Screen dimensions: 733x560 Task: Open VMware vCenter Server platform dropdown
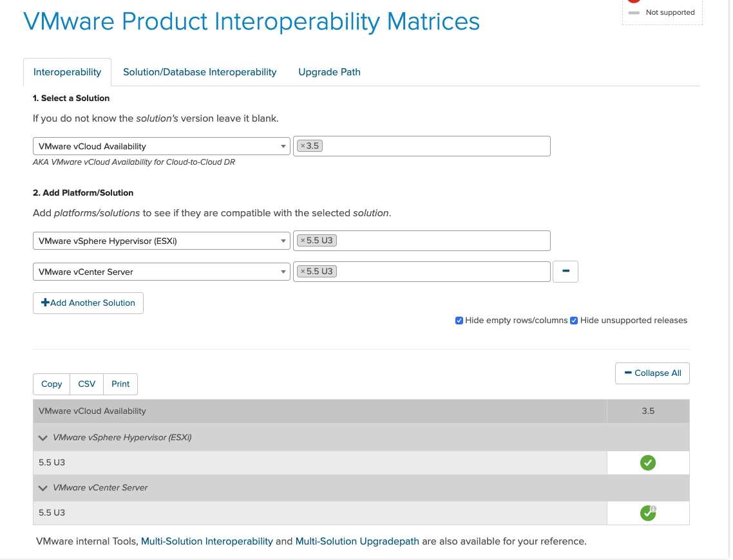point(161,272)
